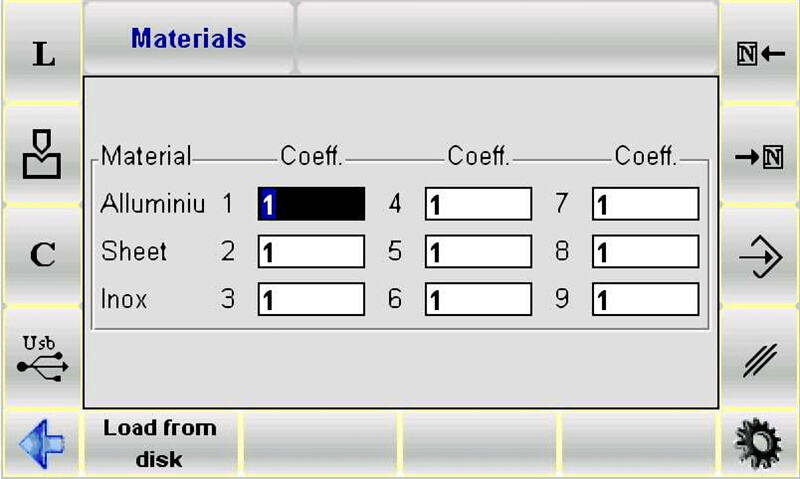Select the Materials title tab

click(189, 39)
